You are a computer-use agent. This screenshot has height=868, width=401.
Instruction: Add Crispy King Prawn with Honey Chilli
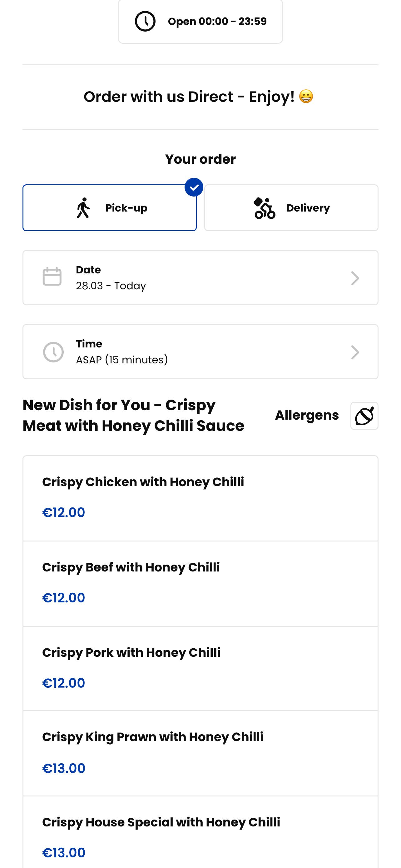coord(200,753)
